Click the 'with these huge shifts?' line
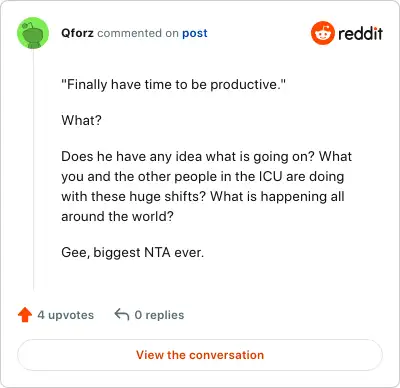This screenshot has width=400, height=388. 203,196
